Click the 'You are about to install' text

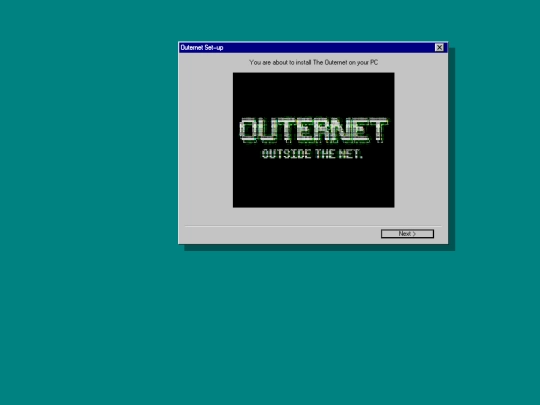tap(313, 62)
